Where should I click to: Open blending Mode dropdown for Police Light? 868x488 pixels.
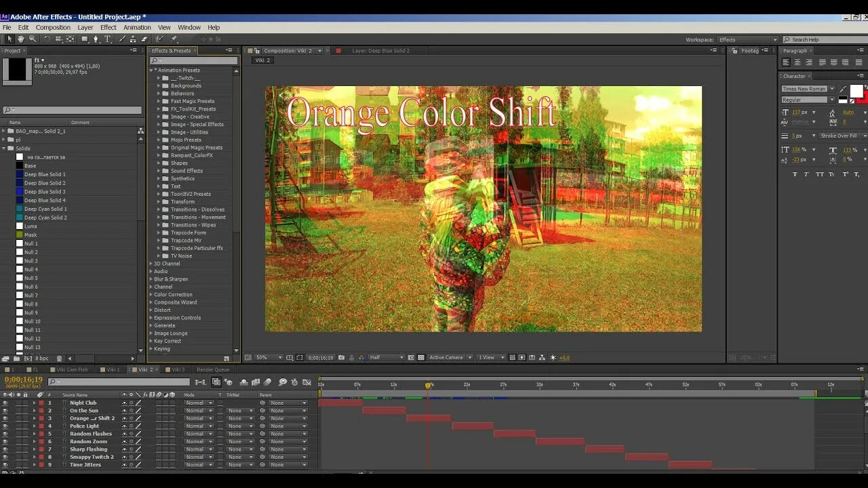point(199,426)
